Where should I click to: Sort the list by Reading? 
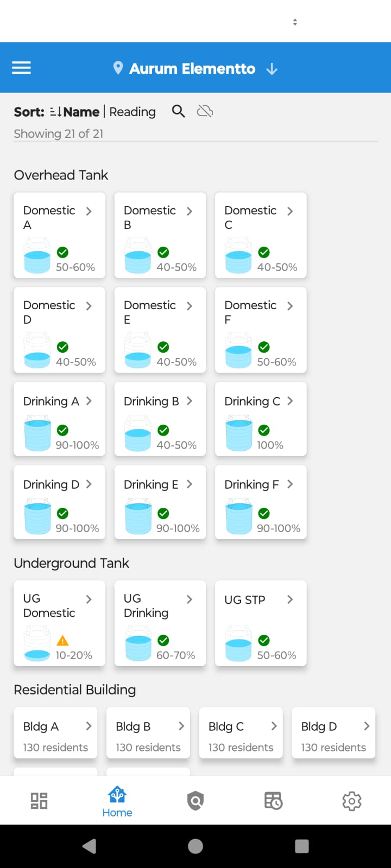(133, 112)
